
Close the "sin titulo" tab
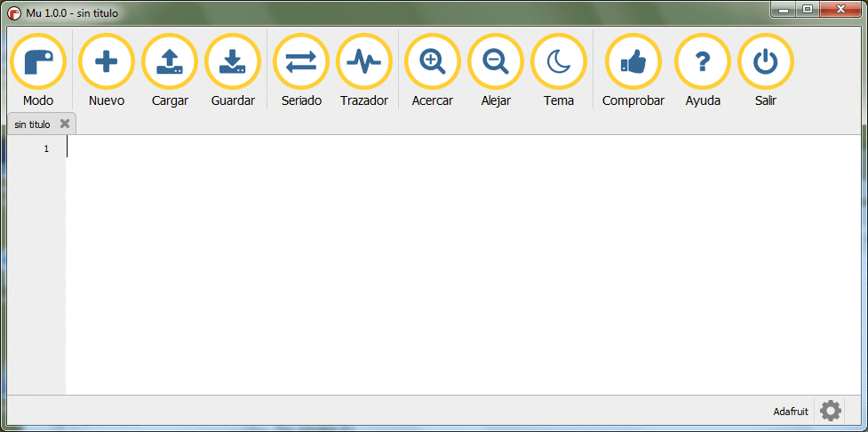(65, 124)
